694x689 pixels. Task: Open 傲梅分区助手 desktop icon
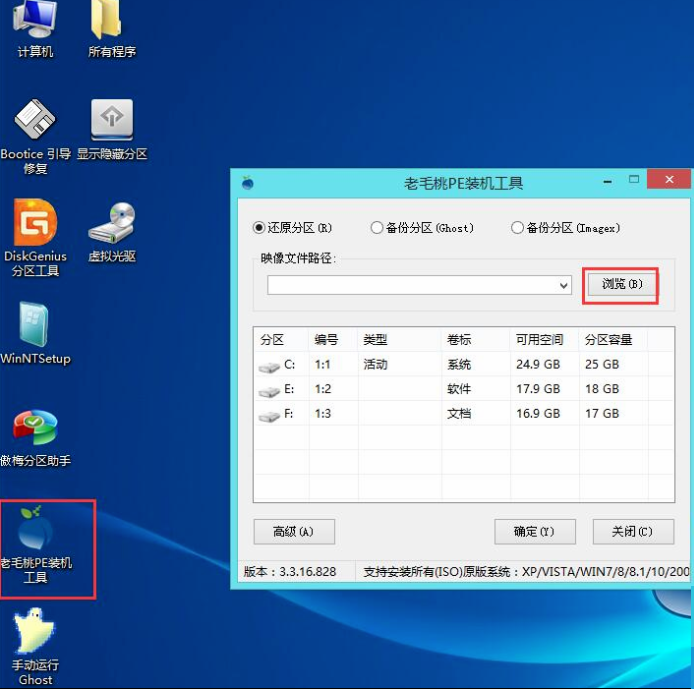pos(35,429)
